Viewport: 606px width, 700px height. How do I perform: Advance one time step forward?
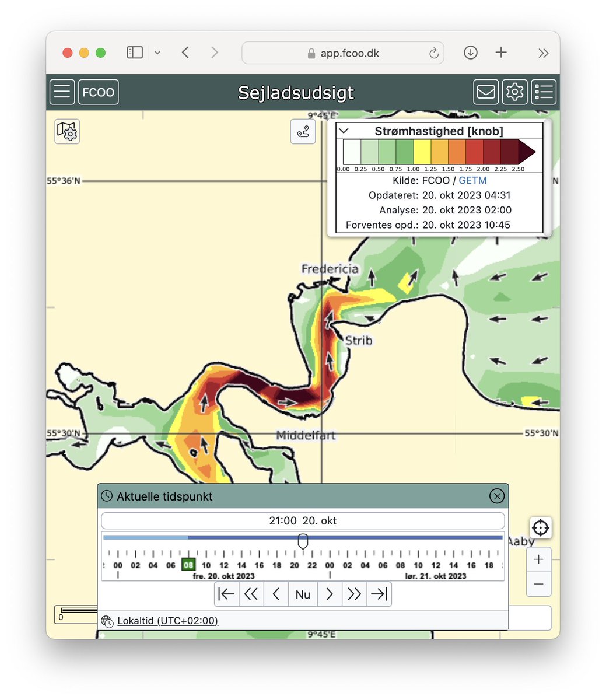(x=330, y=594)
